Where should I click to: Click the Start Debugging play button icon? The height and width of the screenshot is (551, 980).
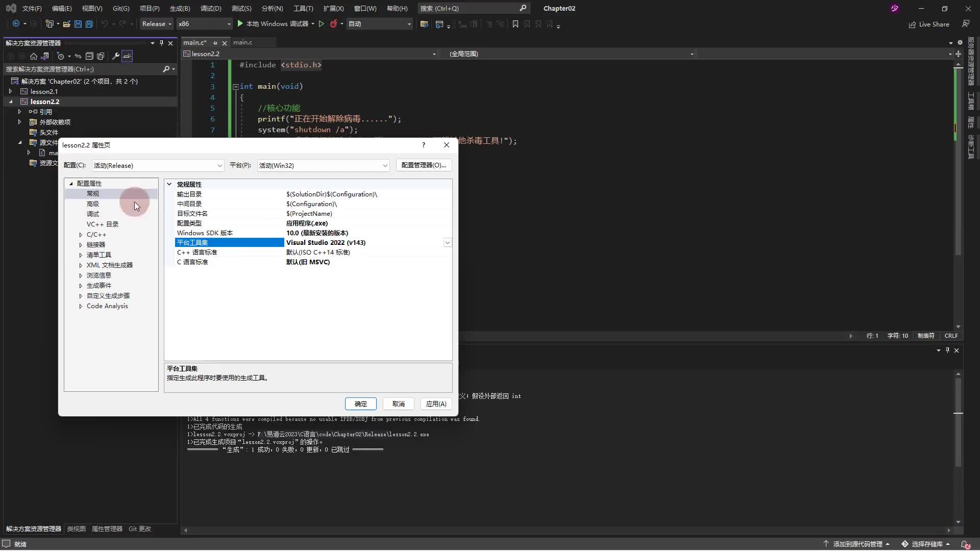point(240,23)
